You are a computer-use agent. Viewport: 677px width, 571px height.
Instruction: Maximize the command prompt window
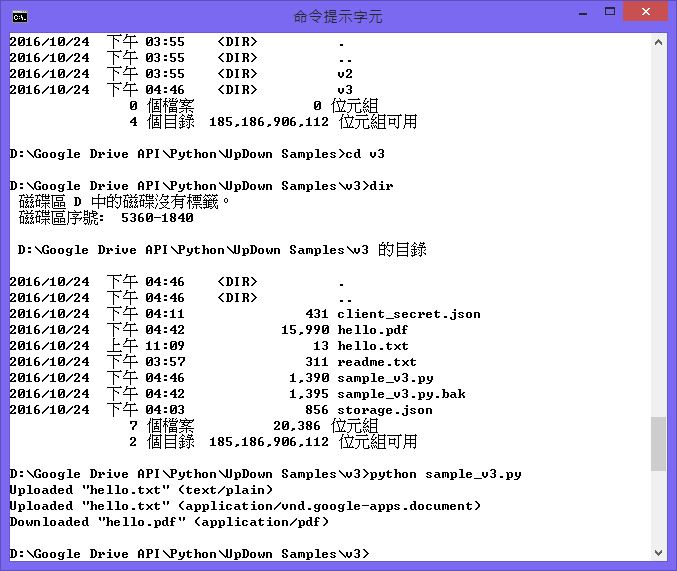point(610,12)
